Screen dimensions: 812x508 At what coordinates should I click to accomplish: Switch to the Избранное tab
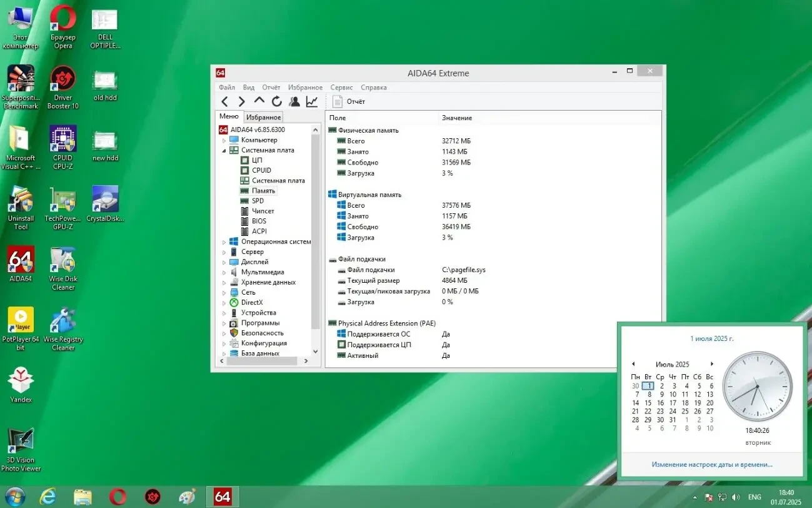263,117
